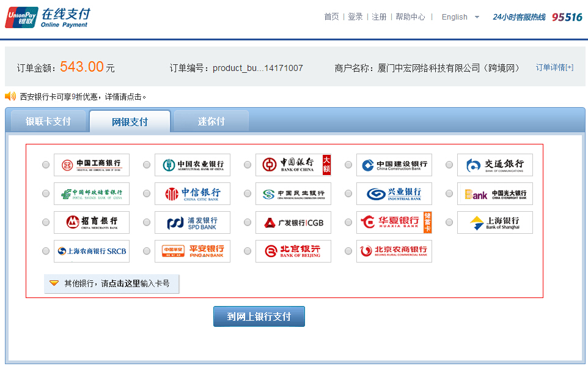Viewport: 588px width, 366px height.
Task: Select the radio button for 广发银行 CGB
Action: tap(248, 222)
